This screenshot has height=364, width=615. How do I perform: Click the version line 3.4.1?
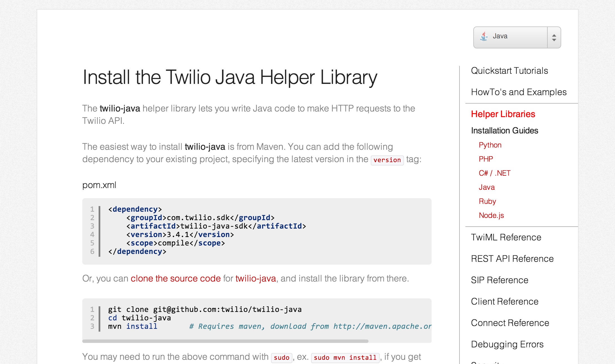pos(180,235)
